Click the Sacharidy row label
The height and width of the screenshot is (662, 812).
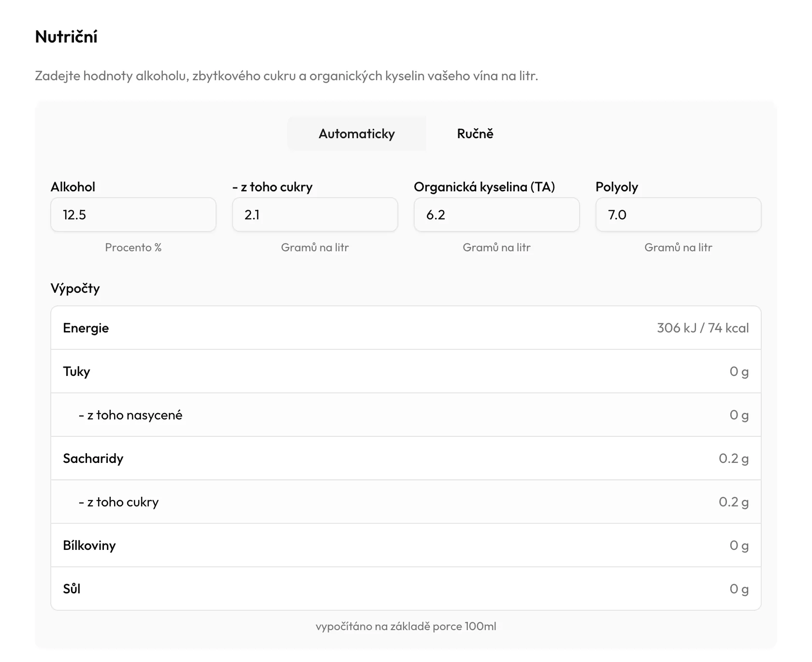(93, 459)
